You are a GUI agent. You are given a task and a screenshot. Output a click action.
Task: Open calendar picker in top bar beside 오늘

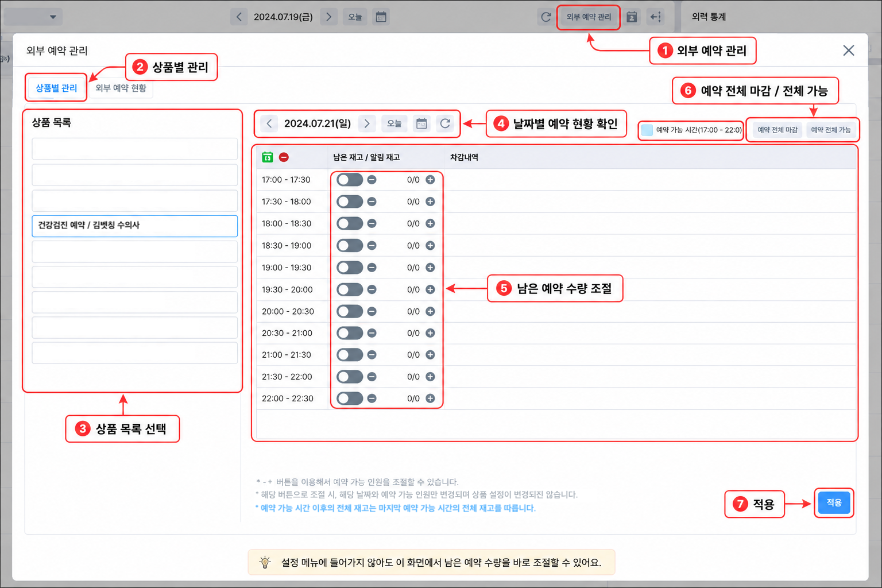pos(381,17)
